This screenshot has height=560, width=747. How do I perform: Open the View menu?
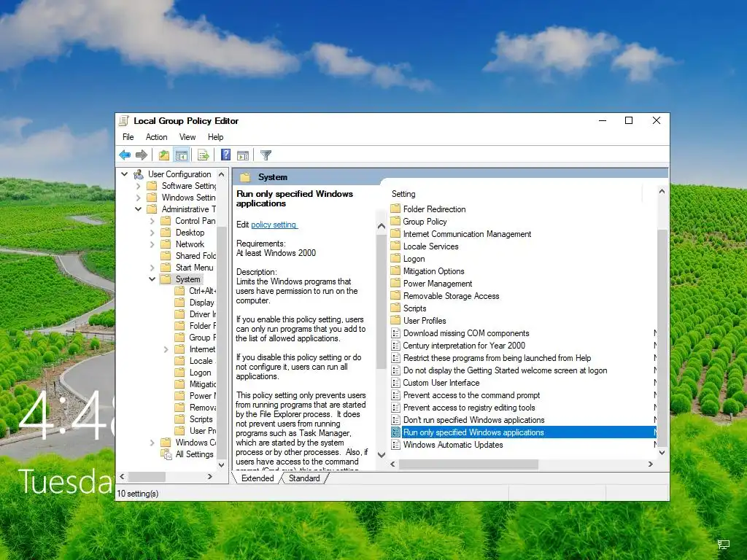click(187, 136)
